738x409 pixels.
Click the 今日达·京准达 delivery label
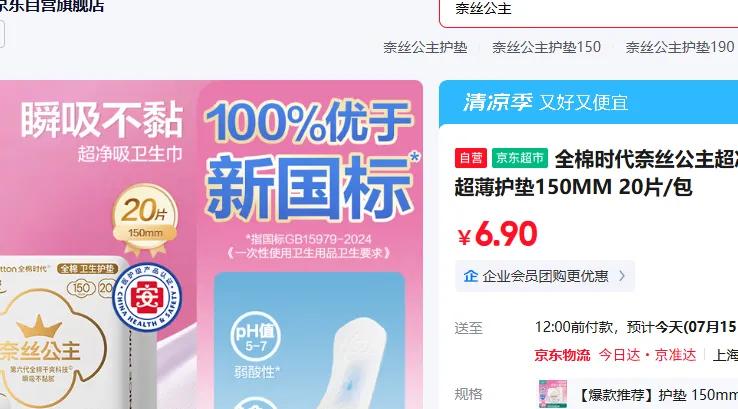(x=647, y=355)
